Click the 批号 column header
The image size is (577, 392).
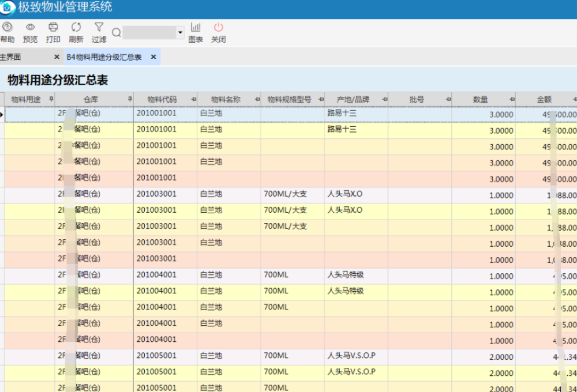pyautogui.click(x=417, y=99)
